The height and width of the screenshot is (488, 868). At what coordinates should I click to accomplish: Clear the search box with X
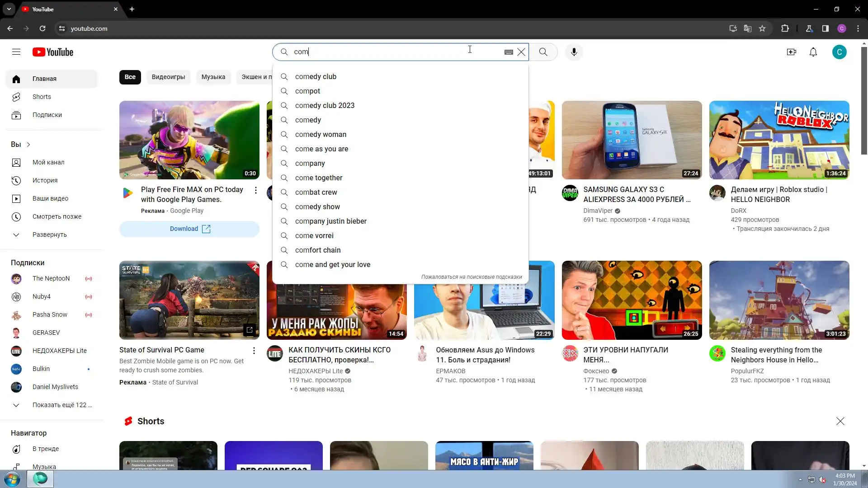[x=521, y=52]
